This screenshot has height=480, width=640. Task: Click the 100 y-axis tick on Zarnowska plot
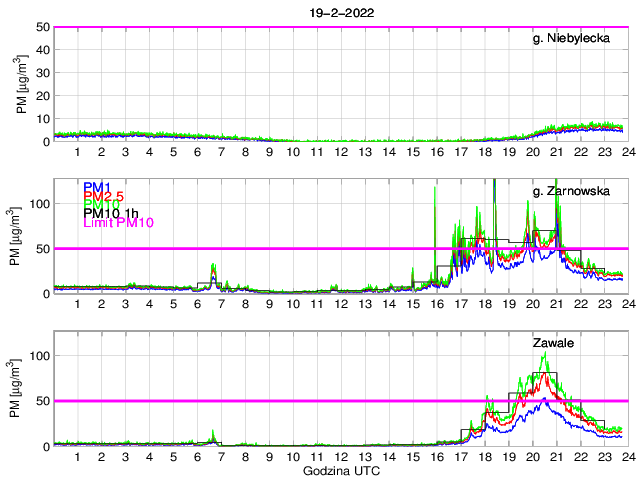(x=40, y=203)
